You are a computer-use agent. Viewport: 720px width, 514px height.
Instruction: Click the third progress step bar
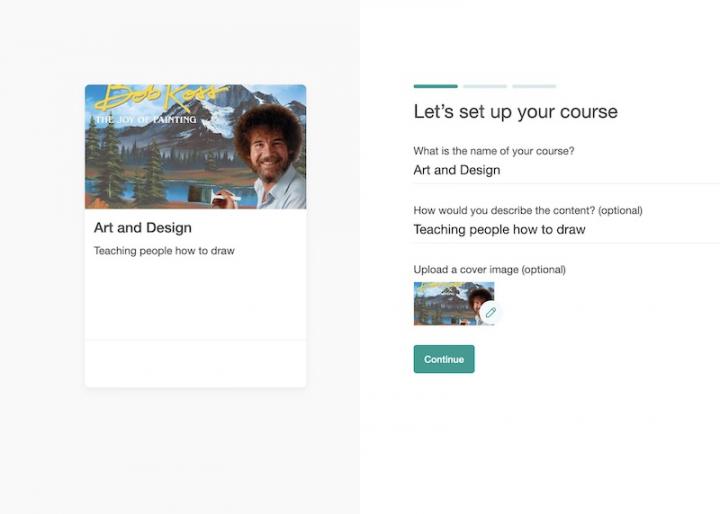point(534,86)
